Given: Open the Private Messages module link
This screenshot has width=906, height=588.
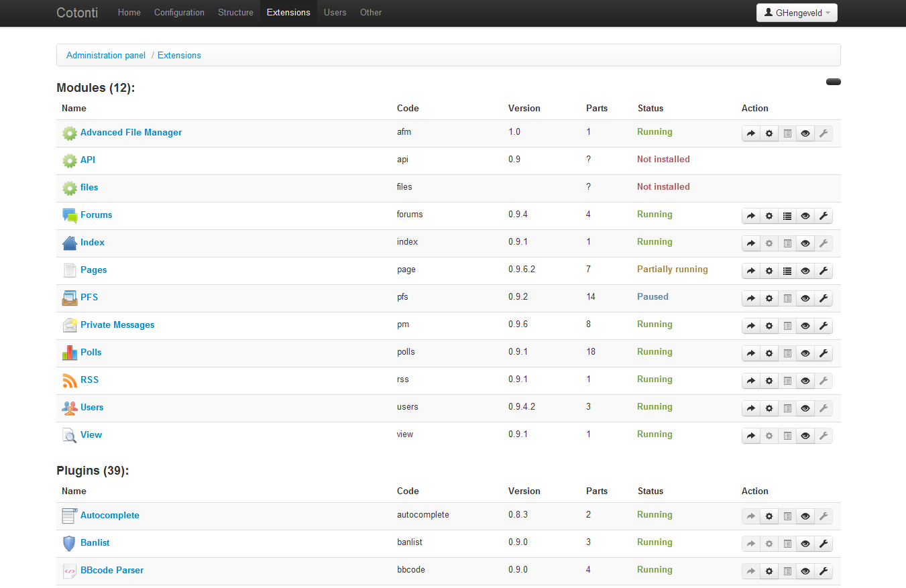Looking at the screenshot, I should tap(117, 325).
